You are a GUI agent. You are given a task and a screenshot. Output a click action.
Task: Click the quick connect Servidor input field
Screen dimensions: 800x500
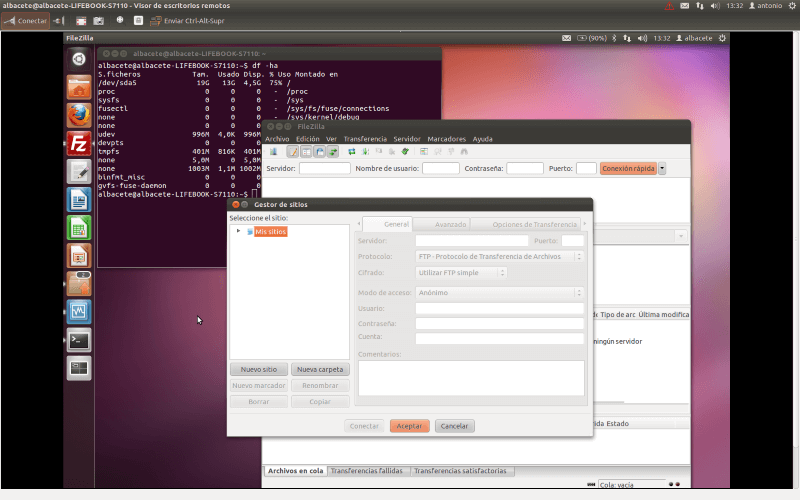coord(324,168)
